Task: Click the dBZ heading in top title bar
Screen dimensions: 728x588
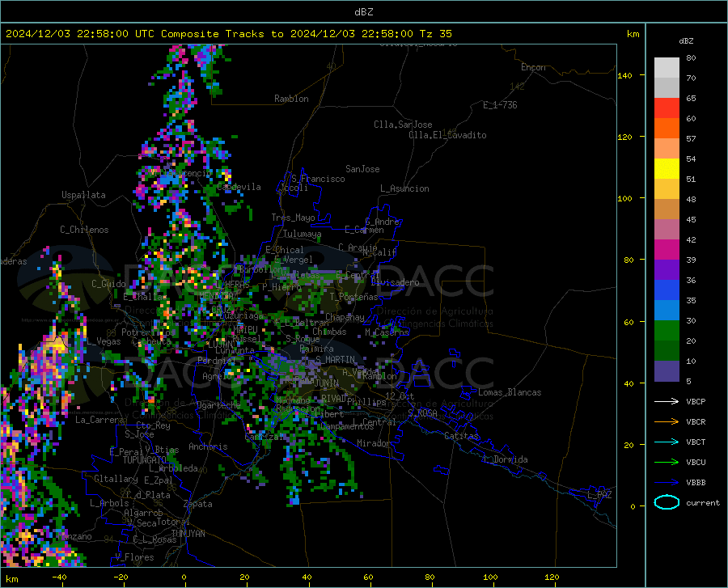Action: click(x=363, y=12)
